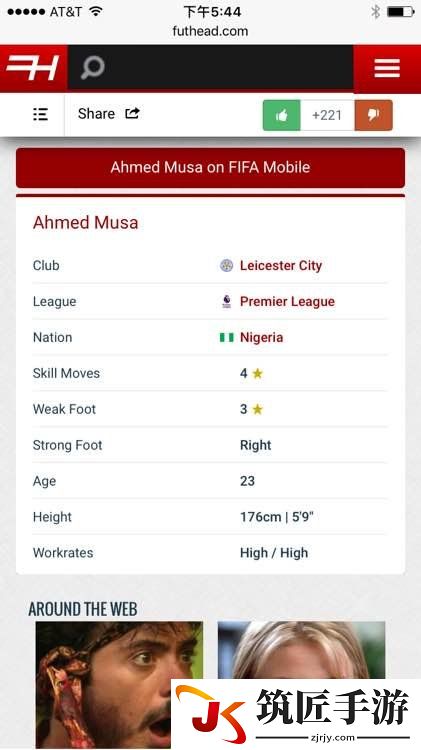Viewport: 421px width, 750px height.
Task: Open the Nigeria nation link
Action: pyautogui.click(x=261, y=338)
